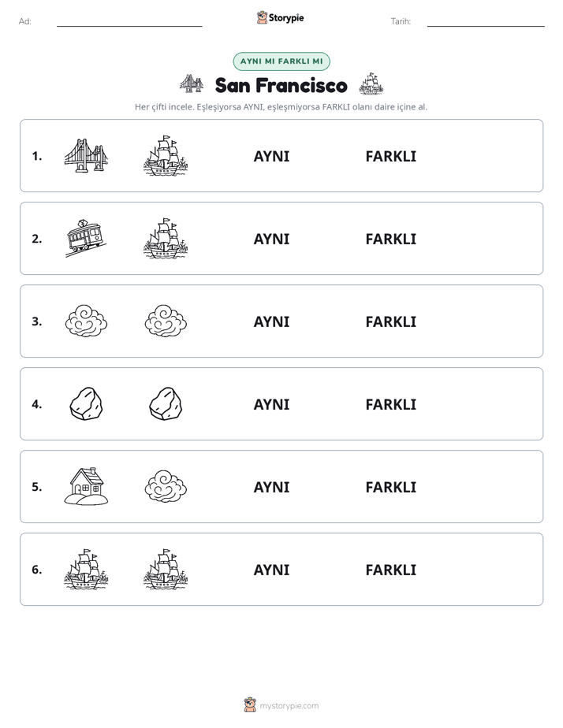Select the house icon in row 5
This screenshot has width=563, height=728.
pyautogui.click(x=86, y=486)
